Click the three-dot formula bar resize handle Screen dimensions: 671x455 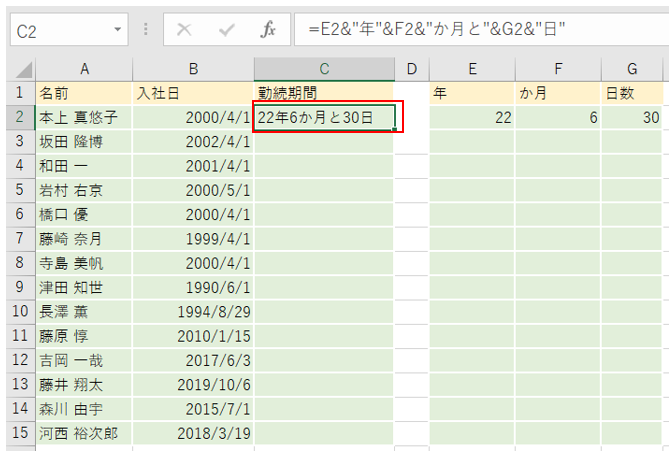146,30
